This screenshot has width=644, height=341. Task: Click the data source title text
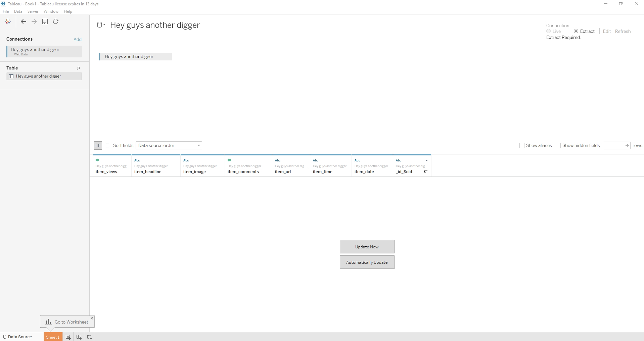[x=155, y=25]
